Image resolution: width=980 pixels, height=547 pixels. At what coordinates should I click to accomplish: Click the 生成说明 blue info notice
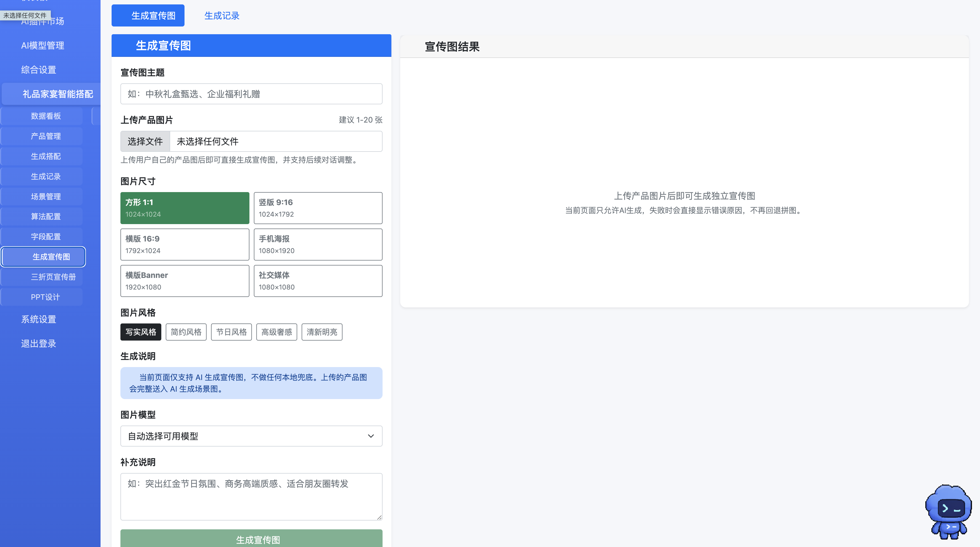[251, 383]
